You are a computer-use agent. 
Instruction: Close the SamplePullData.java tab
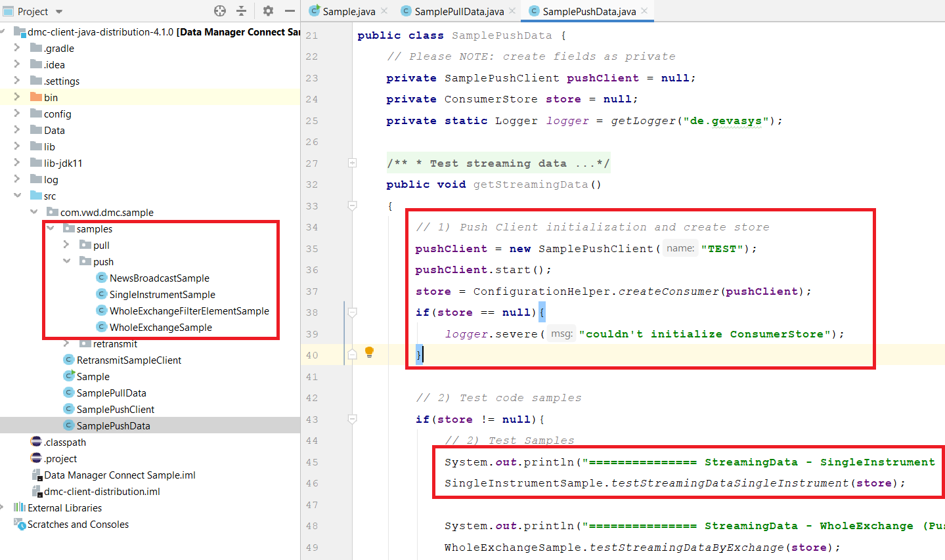coord(512,11)
